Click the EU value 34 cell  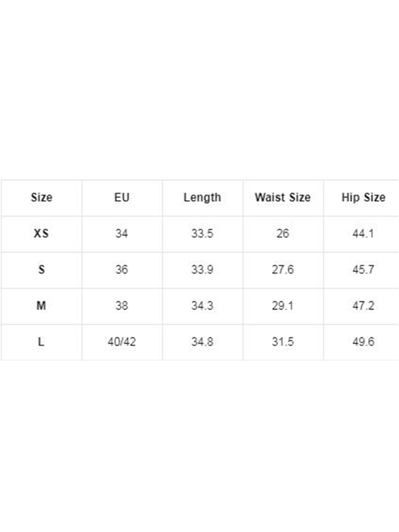click(x=122, y=234)
